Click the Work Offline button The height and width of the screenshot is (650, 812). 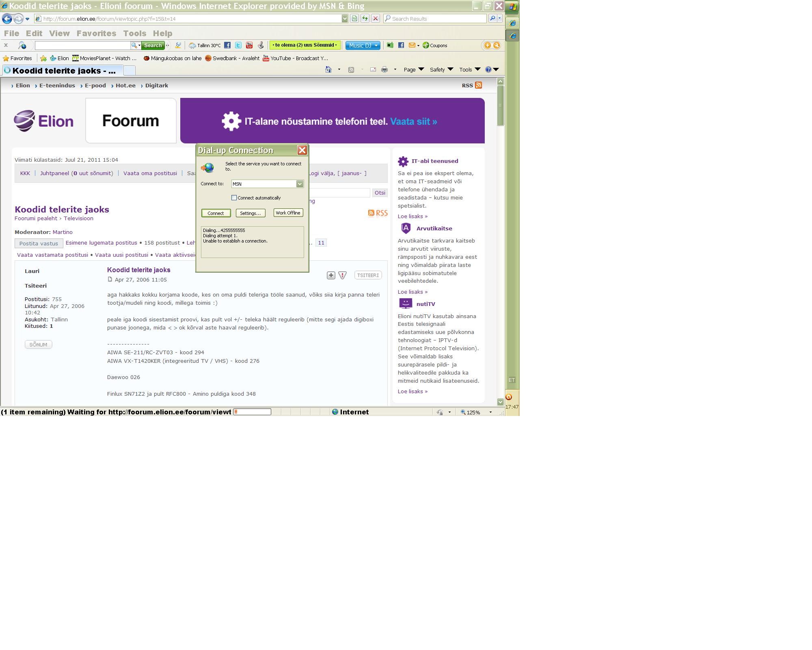tap(288, 213)
